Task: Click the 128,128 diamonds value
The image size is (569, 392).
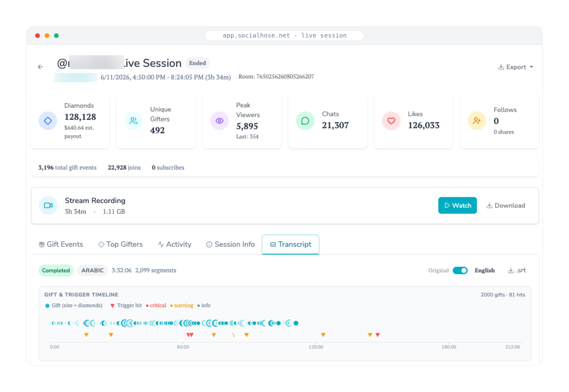Action: click(80, 117)
